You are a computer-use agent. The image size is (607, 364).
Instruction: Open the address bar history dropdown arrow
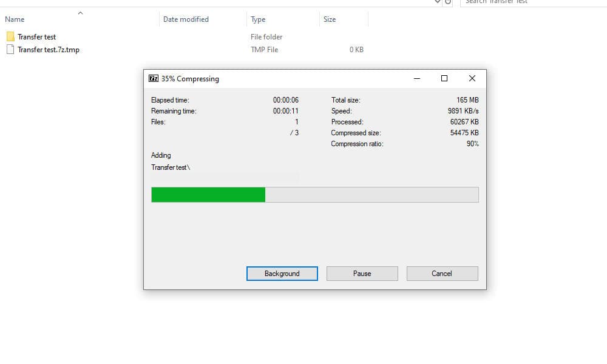(438, 2)
